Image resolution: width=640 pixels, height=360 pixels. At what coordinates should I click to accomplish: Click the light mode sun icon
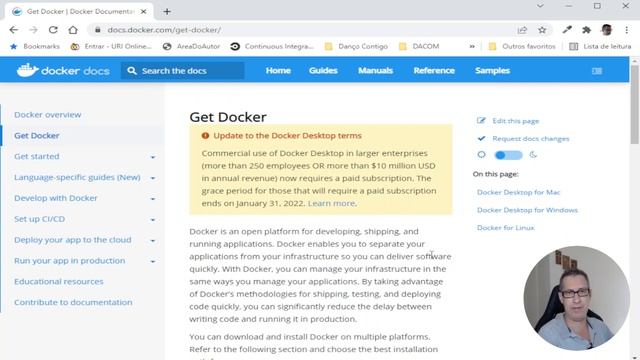tap(482, 155)
